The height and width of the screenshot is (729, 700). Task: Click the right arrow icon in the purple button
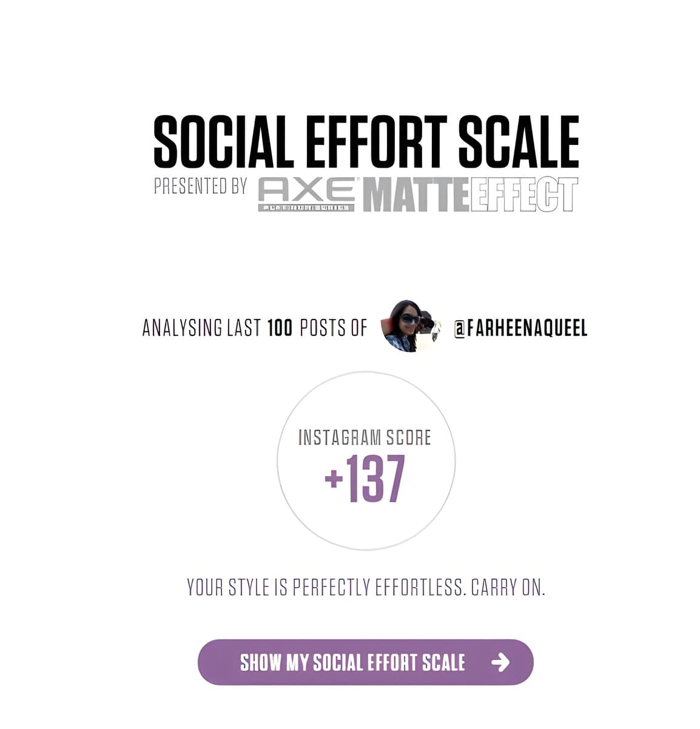(500, 662)
